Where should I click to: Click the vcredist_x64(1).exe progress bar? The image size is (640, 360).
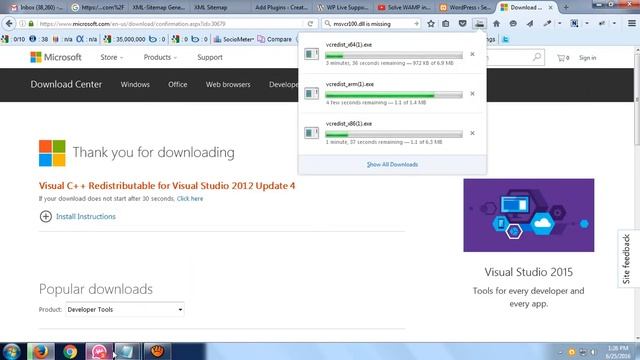coord(394,56)
